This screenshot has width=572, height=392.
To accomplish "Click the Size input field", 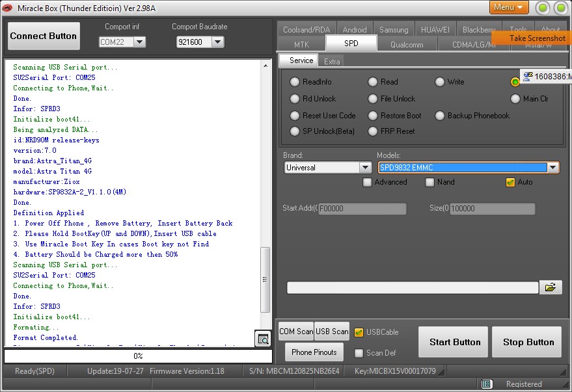I will (x=493, y=209).
